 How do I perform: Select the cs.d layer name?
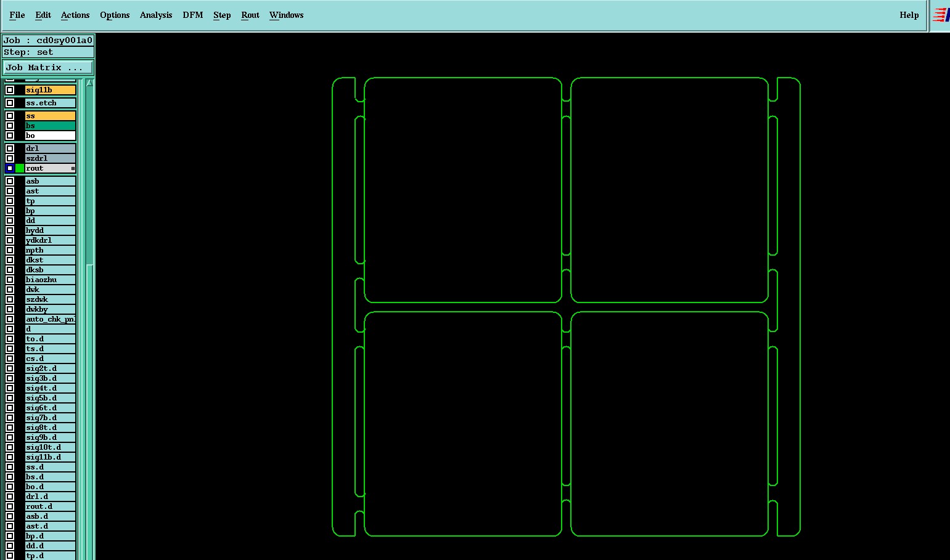click(x=51, y=359)
